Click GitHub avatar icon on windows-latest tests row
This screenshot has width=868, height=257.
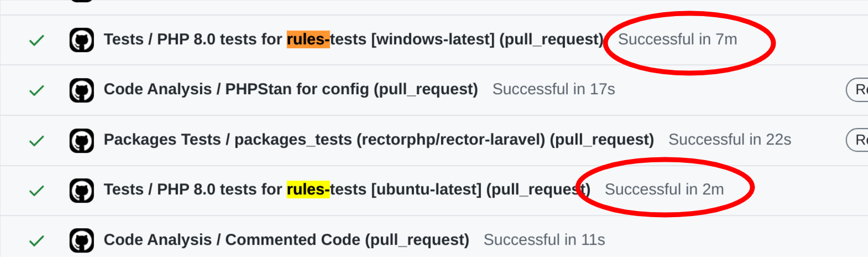coord(82,40)
